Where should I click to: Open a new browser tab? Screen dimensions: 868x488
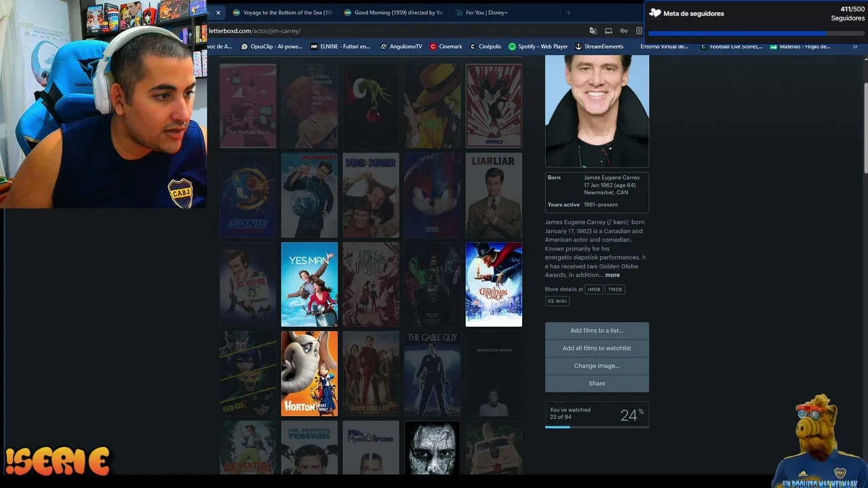[x=568, y=12]
